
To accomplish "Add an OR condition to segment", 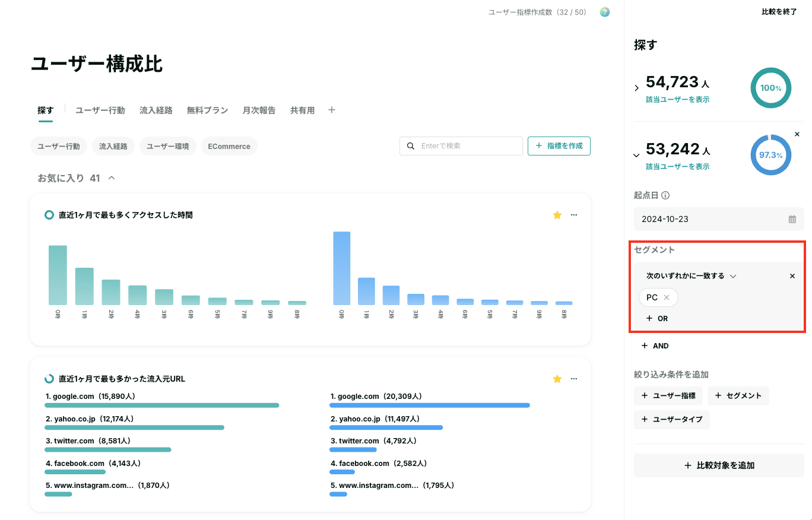I will pos(657,319).
